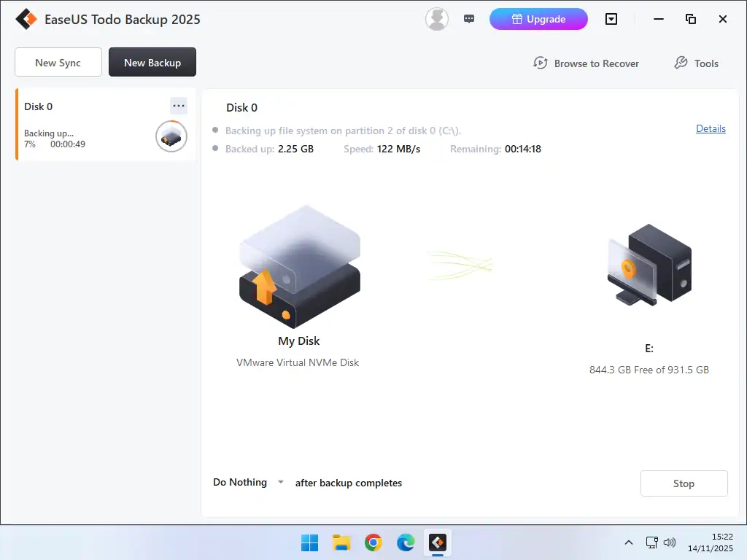Show hidden icons in system tray
Image resolution: width=747 pixels, height=560 pixels.
click(x=628, y=542)
